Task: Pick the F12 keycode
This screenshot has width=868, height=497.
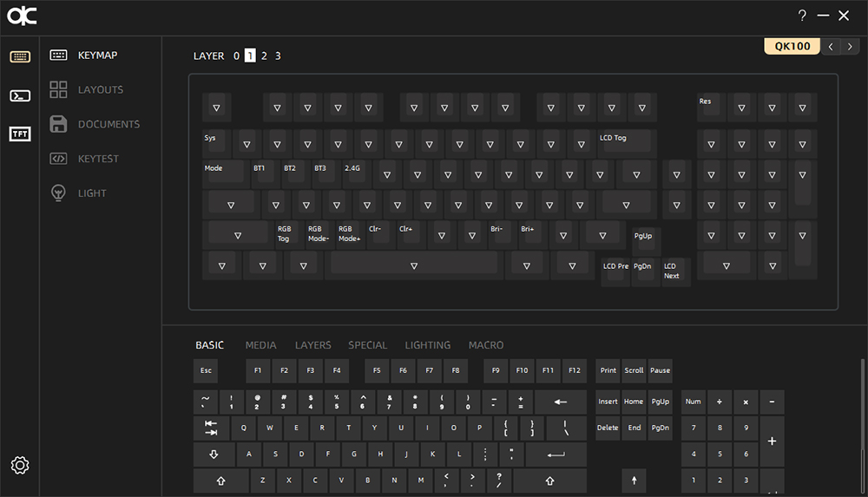Action: [x=575, y=371]
